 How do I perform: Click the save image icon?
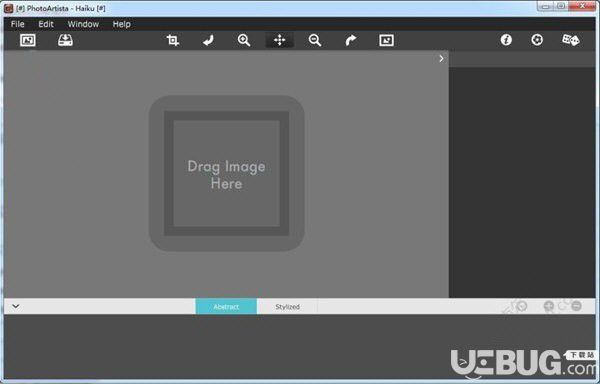pos(65,40)
